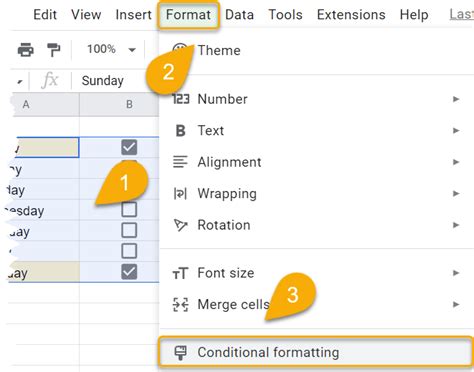This screenshot has height=372, width=474.
Task: Uncheck the checked checkbox in the topmost data row
Action: click(x=129, y=147)
